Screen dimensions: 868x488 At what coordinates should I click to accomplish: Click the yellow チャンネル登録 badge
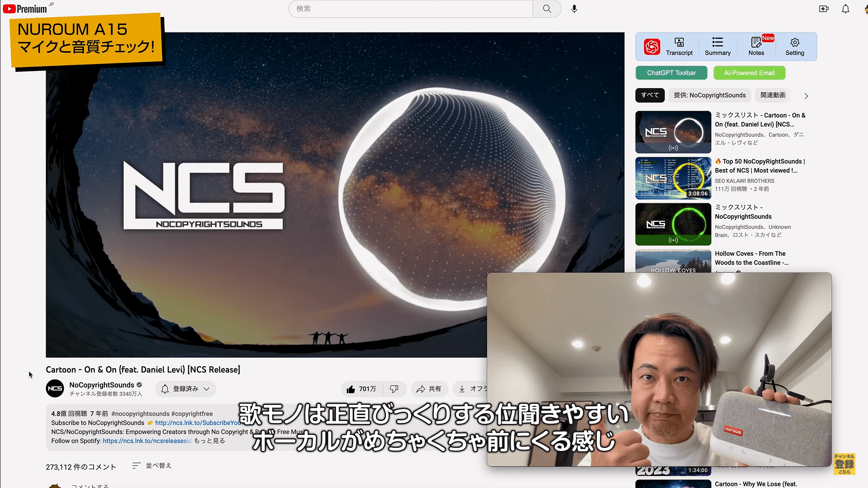coord(844,464)
